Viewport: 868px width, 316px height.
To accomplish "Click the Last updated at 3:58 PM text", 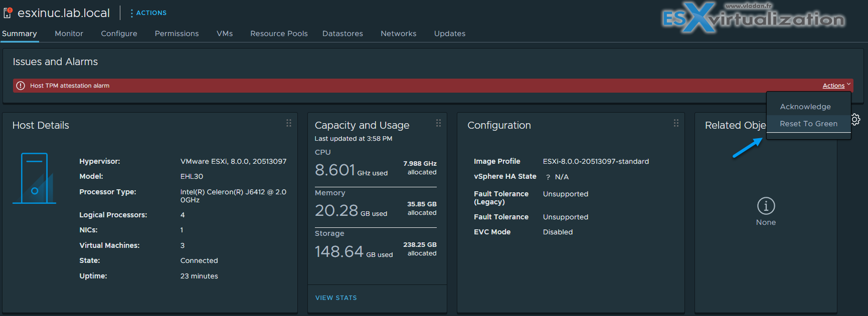I will (354, 139).
